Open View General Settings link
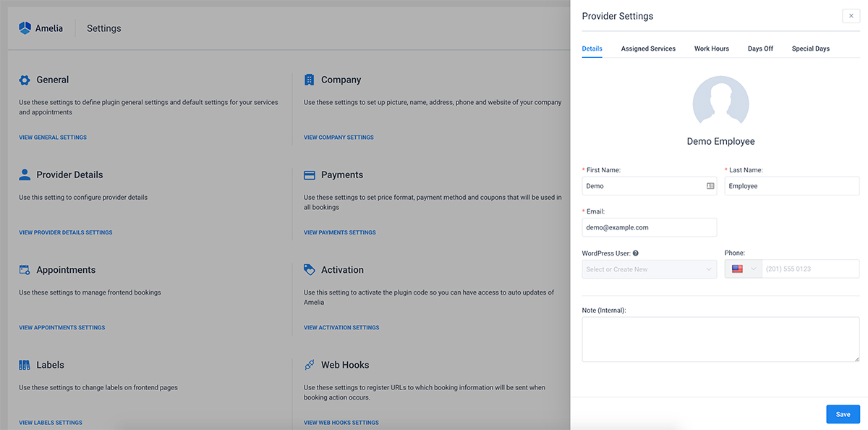Image resolution: width=868 pixels, height=430 pixels. (x=53, y=138)
